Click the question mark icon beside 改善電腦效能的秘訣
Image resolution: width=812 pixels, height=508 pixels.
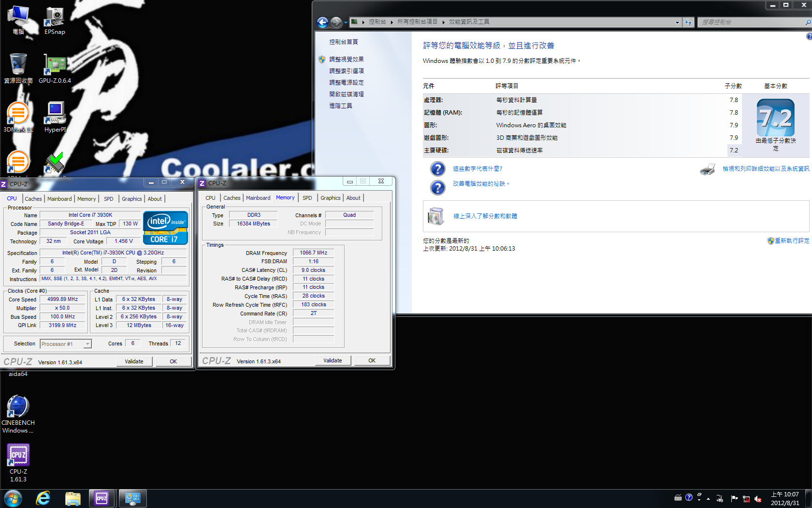[437, 187]
